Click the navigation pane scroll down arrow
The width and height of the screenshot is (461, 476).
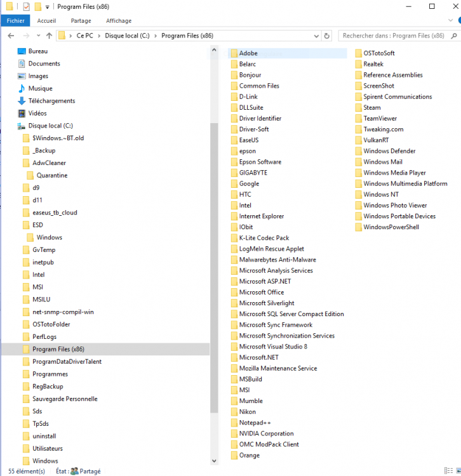(214, 461)
